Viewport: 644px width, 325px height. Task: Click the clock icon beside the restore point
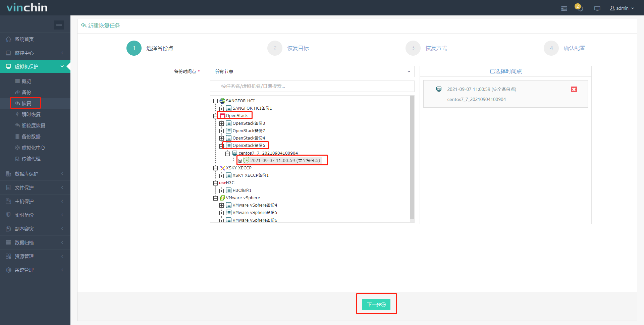click(246, 160)
